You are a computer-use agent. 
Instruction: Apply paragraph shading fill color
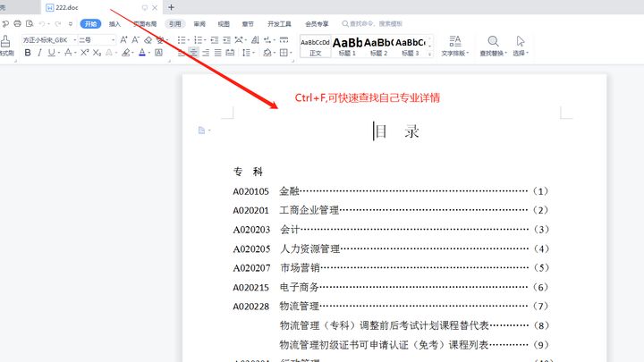click(x=267, y=53)
